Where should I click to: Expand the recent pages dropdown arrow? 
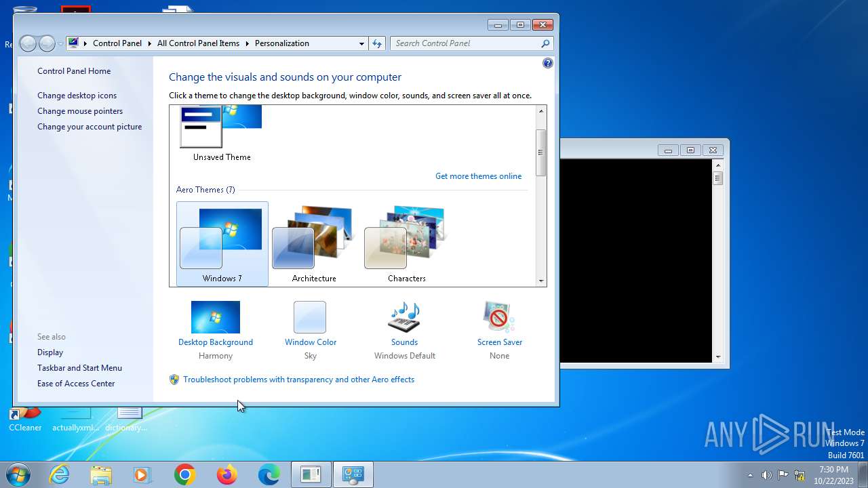tap(60, 43)
